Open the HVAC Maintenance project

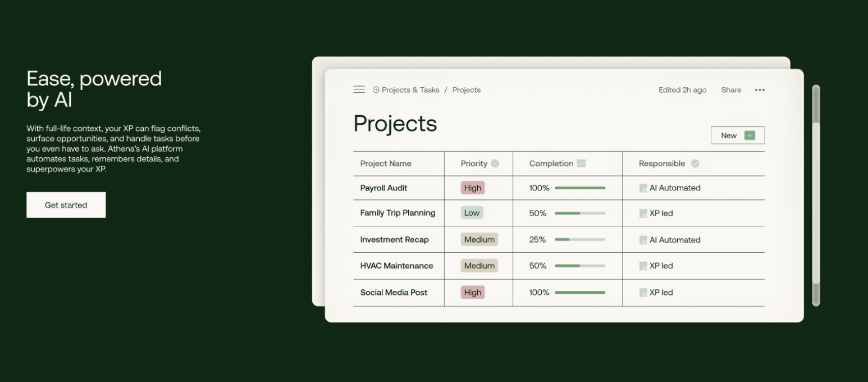(x=396, y=266)
